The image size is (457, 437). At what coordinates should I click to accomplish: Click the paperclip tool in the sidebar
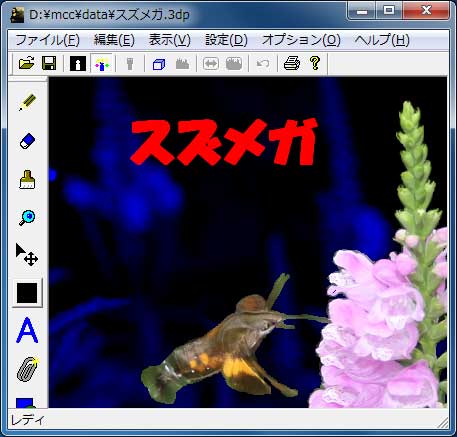[x=27, y=369]
